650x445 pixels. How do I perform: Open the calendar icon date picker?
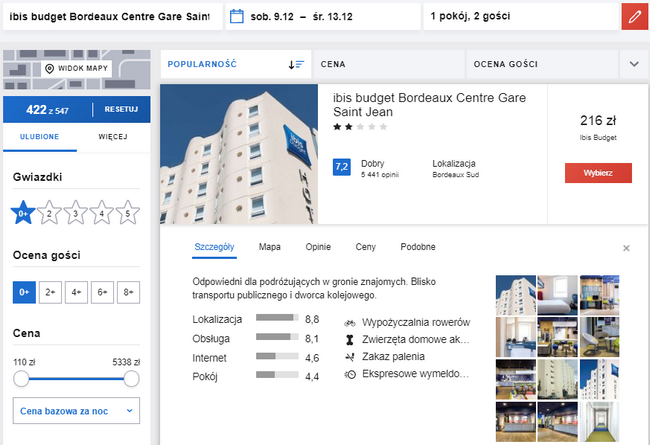pyautogui.click(x=237, y=17)
